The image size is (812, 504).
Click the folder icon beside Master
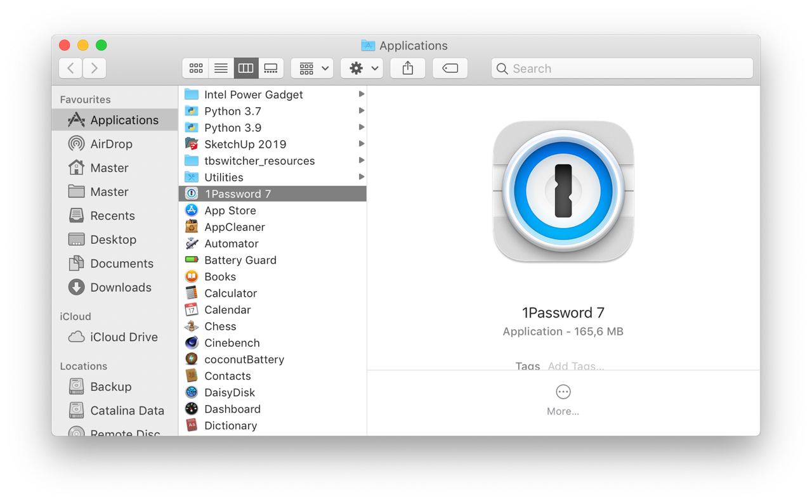[x=76, y=191]
